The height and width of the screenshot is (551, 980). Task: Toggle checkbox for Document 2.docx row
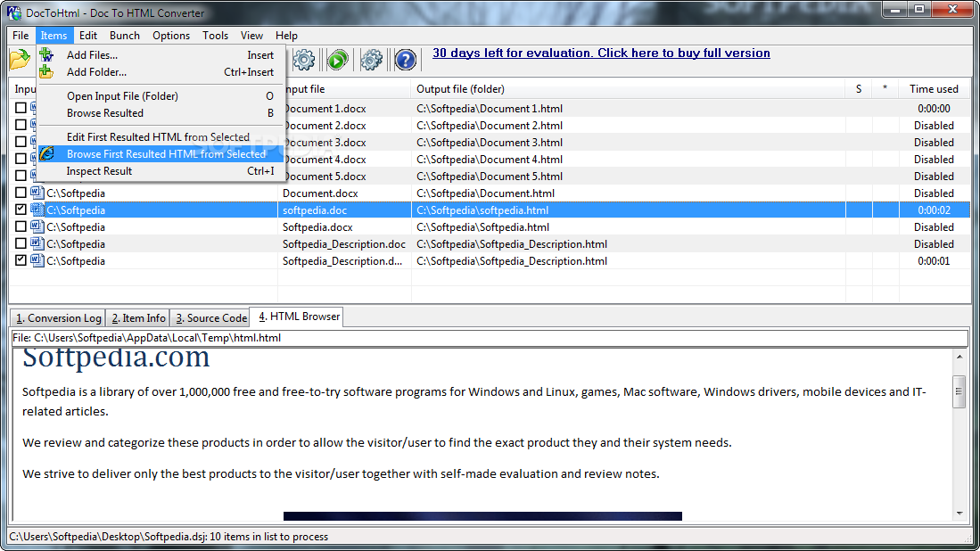21,124
